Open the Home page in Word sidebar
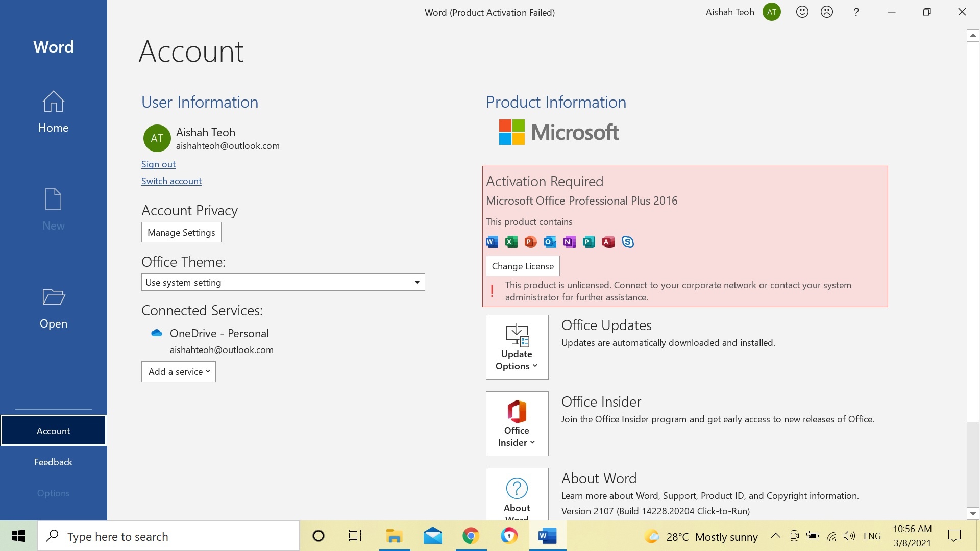This screenshot has width=980, height=551. pos(53,112)
